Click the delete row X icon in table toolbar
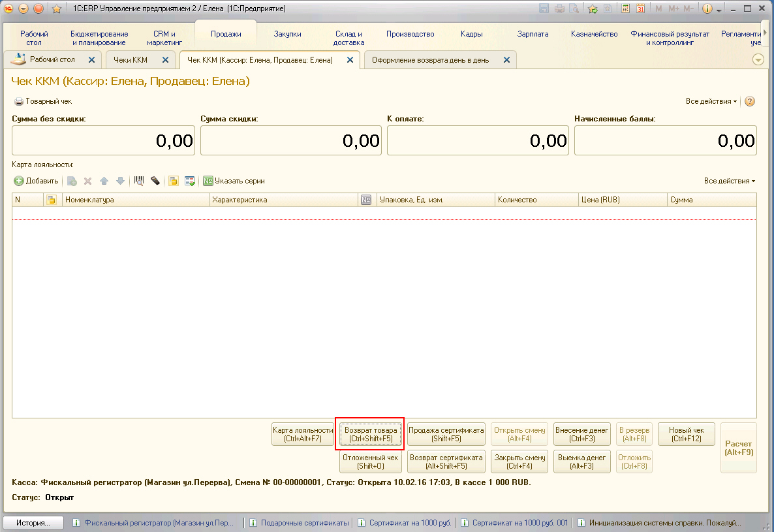 pos(88,181)
